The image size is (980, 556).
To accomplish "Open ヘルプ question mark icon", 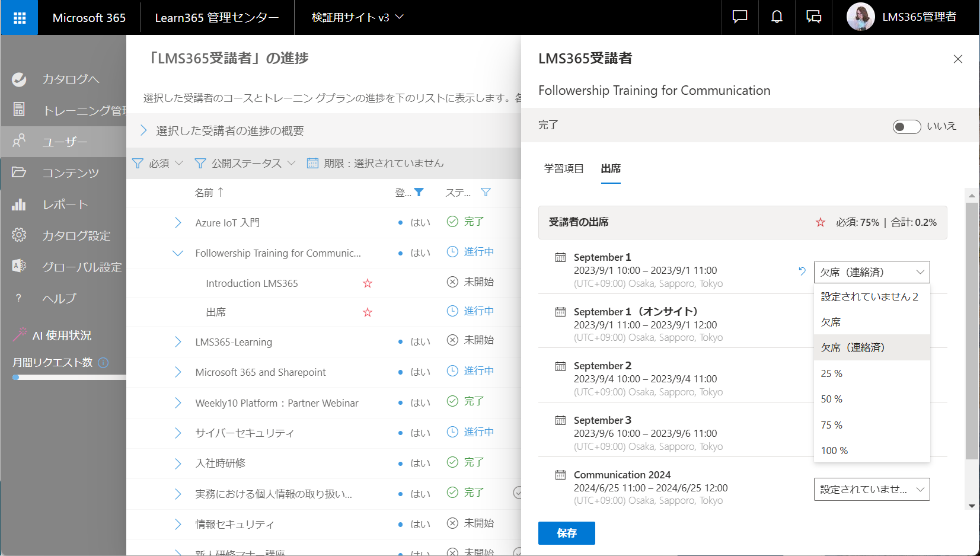I will [19, 298].
